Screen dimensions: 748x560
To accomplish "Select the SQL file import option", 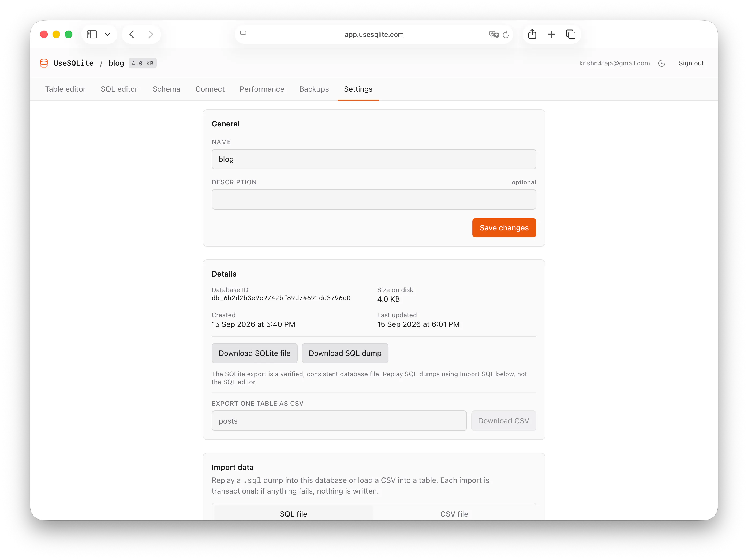I will pos(294,513).
